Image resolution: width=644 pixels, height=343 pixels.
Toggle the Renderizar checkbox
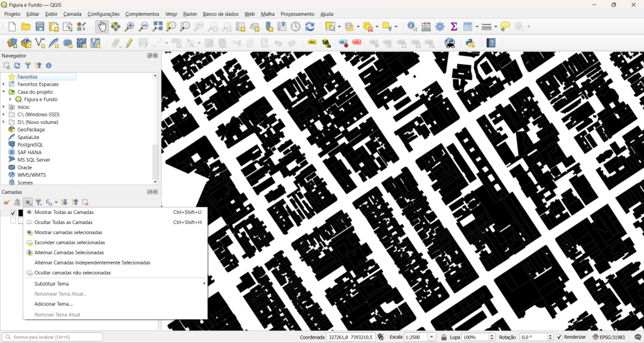click(559, 337)
